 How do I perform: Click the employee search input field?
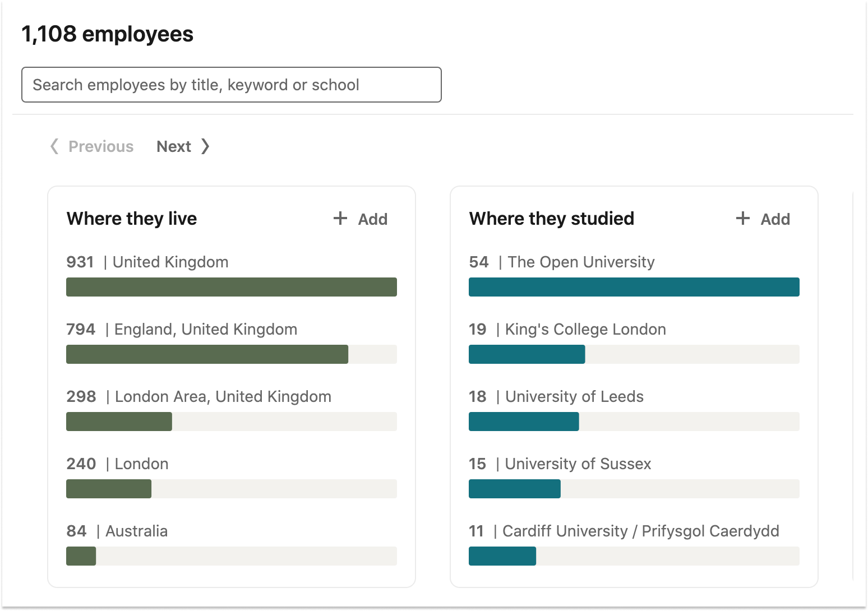tap(231, 85)
